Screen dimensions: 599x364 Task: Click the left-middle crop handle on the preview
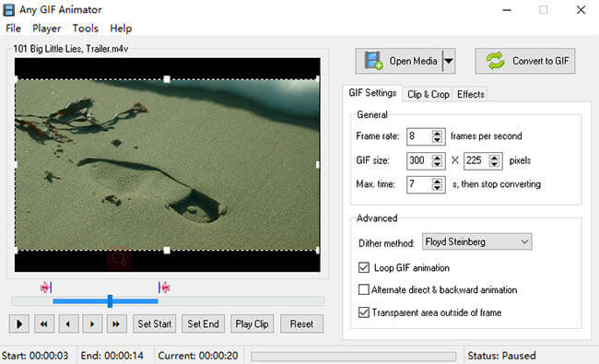[16, 165]
